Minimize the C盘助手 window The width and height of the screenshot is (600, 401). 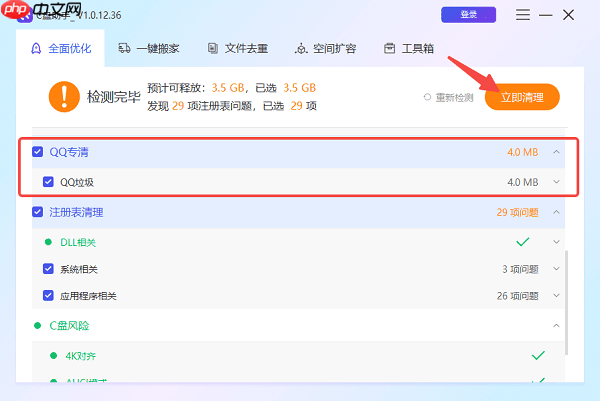pyautogui.click(x=546, y=15)
